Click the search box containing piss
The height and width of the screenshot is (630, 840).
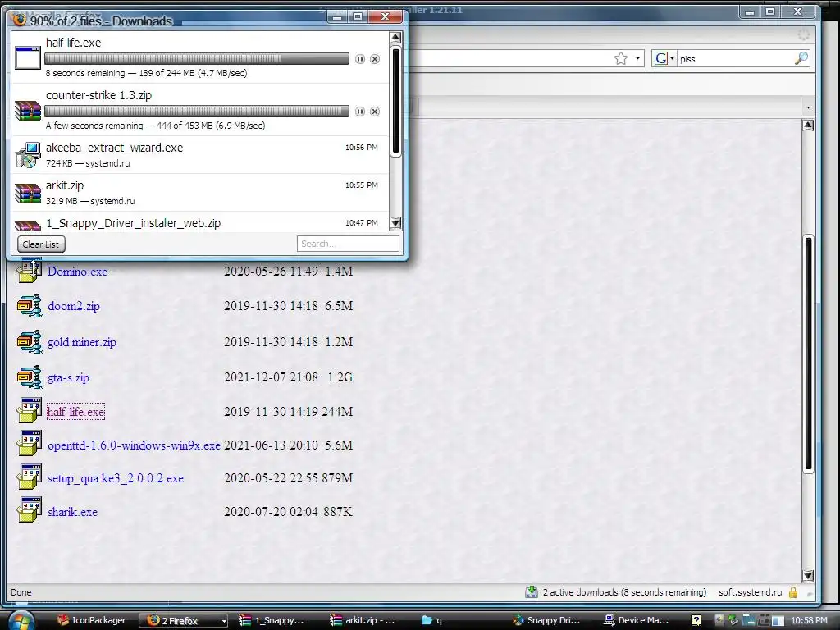pos(736,59)
